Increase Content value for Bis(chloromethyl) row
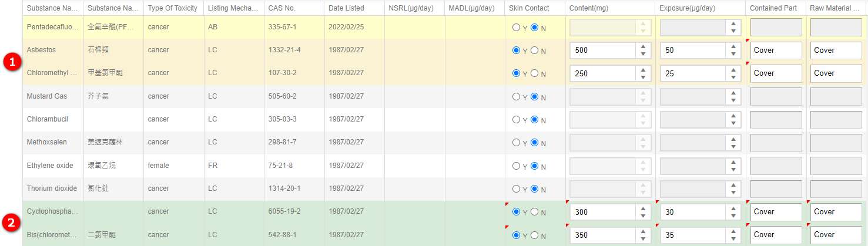The height and width of the screenshot is (246, 868). (643, 231)
